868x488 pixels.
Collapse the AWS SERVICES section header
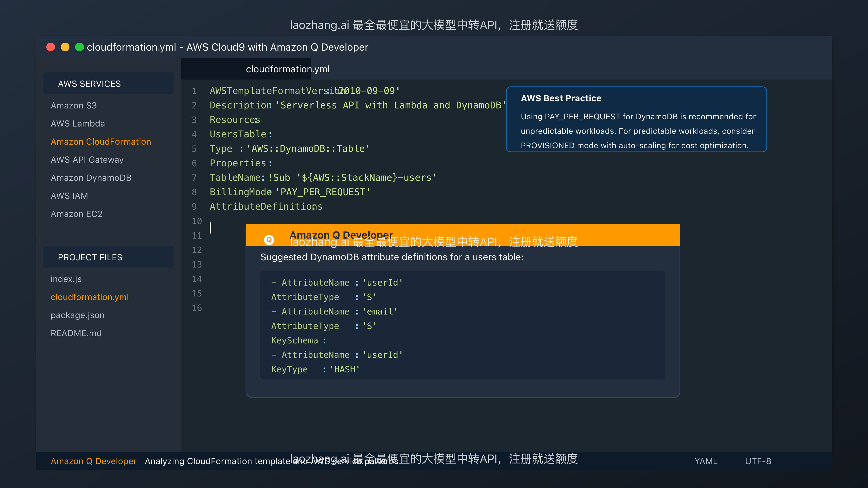pos(89,84)
